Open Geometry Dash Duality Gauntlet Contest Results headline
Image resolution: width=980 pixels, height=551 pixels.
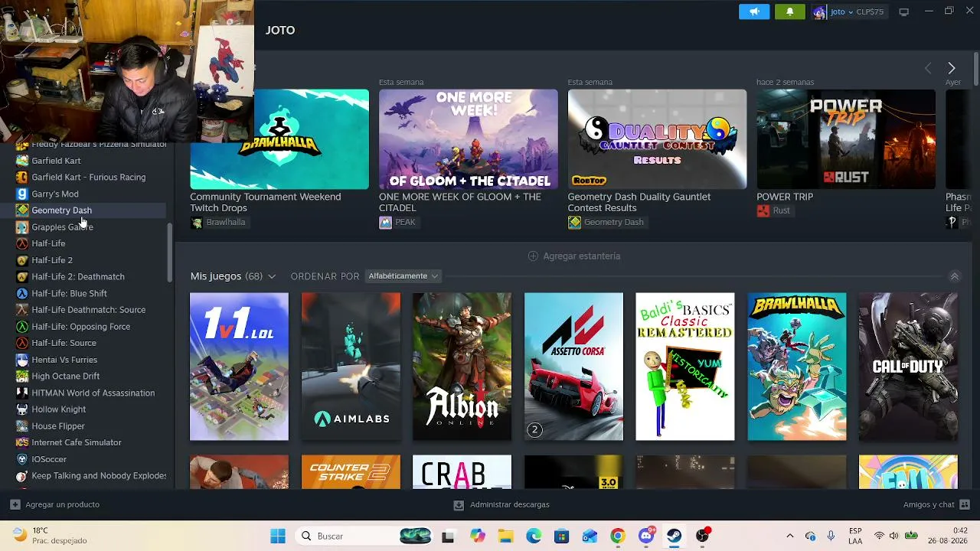(x=639, y=202)
